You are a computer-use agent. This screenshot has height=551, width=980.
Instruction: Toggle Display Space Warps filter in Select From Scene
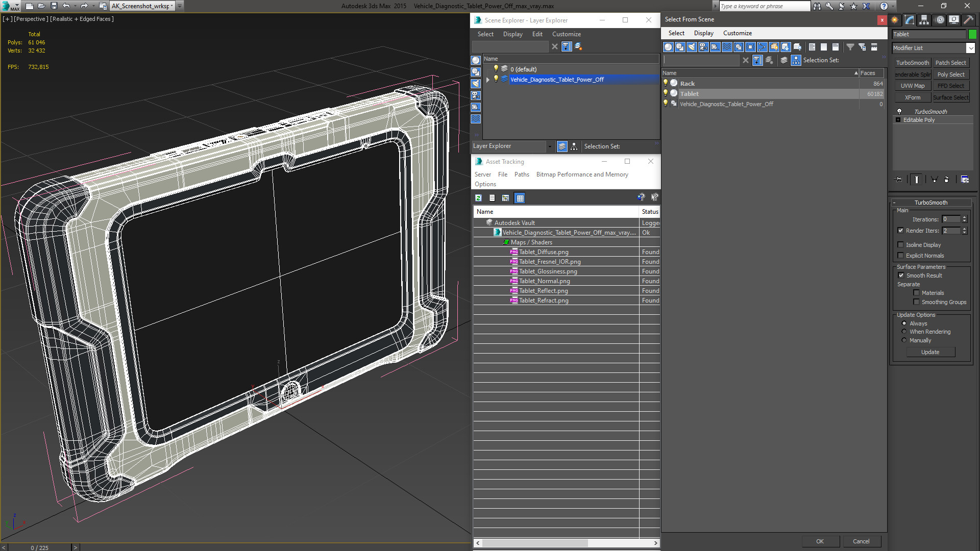[x=727, y=47]
